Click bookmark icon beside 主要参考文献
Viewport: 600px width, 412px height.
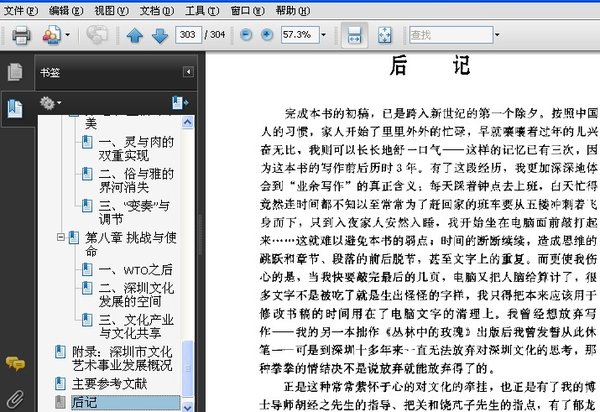pos(60,383)
